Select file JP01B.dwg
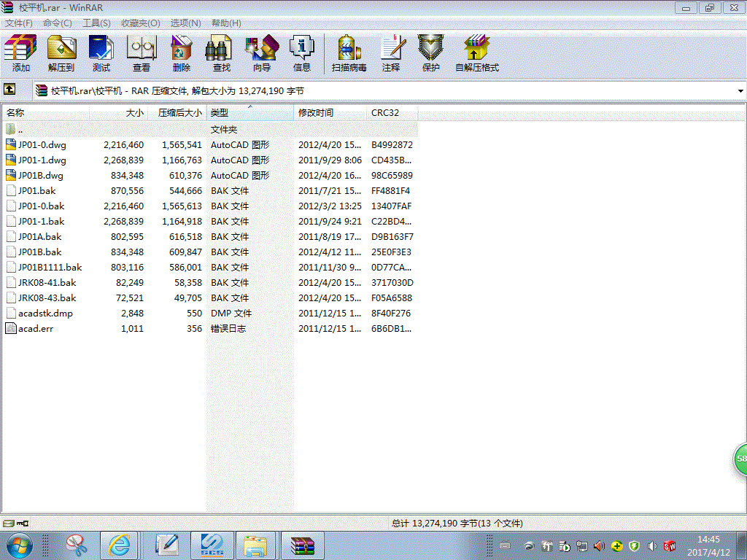Screen dimensions: 747x560 (x=41, y=175)
